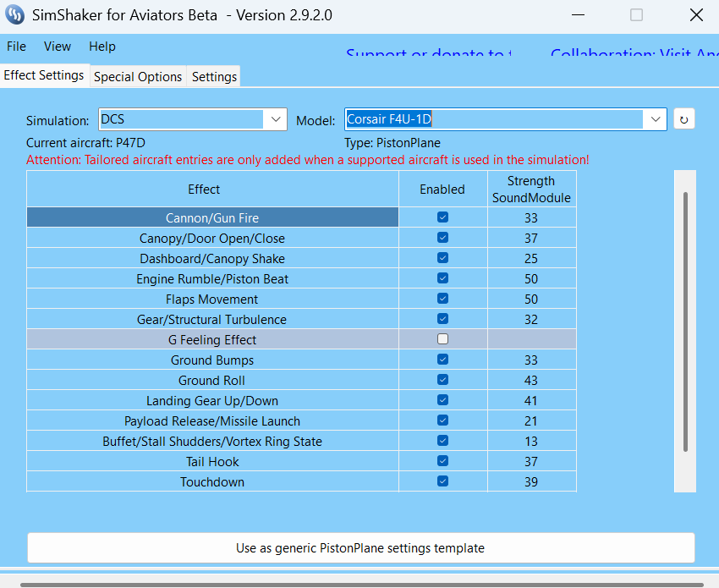Select the Dashboard/Canopy Shake row
719x588 pixels.
click(212, 258)
